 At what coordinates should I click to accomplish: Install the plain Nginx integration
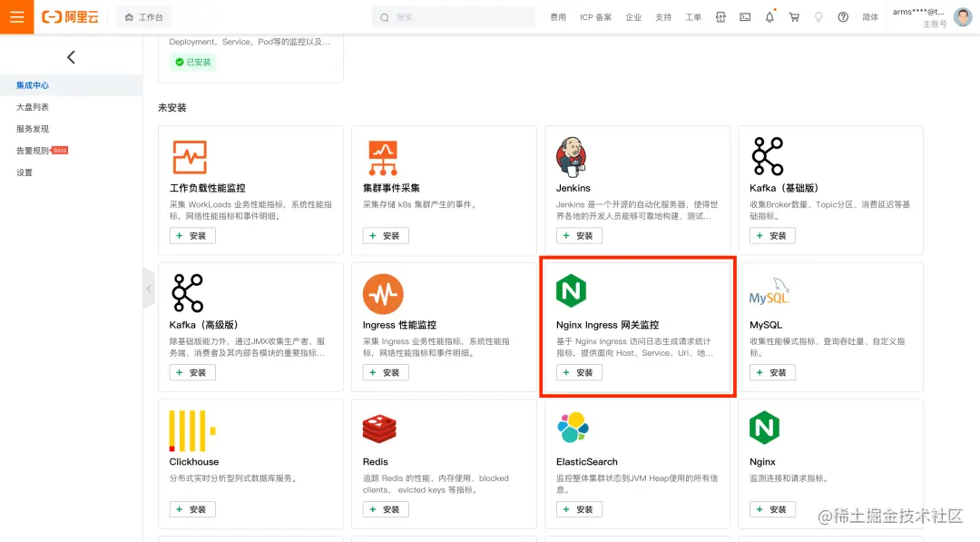(x=772, y=509)
